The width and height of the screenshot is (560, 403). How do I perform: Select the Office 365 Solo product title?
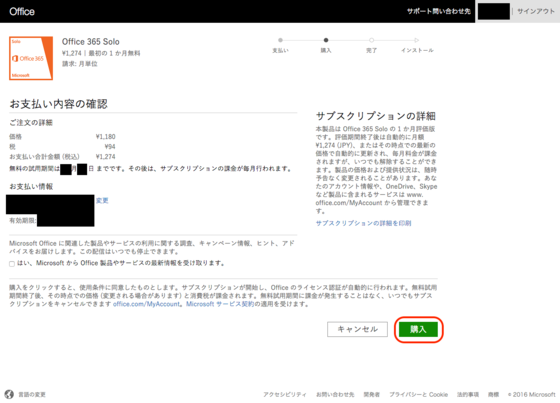91,42
